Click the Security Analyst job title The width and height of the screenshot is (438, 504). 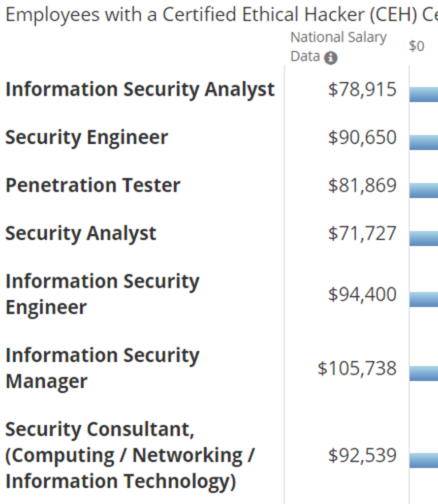click(81, 233)
